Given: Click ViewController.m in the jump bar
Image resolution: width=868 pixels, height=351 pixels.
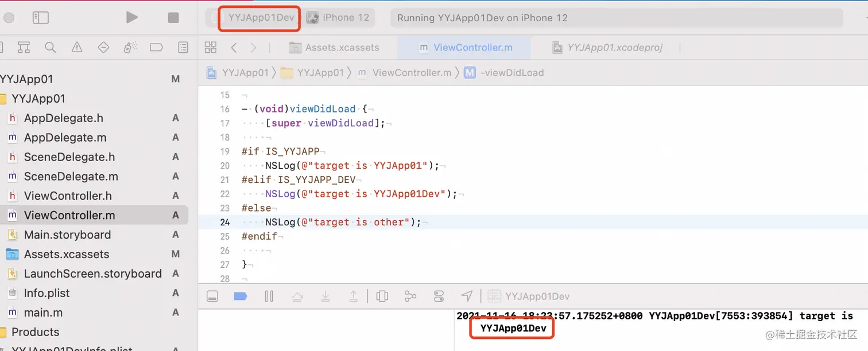Looking at the screenshot, I should click(x=404, y=73).
